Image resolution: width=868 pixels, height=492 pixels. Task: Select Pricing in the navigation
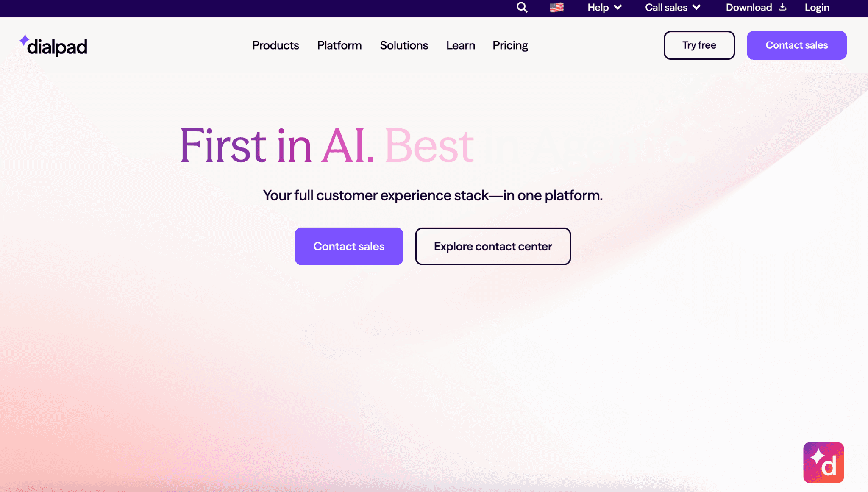click(510, 45)
